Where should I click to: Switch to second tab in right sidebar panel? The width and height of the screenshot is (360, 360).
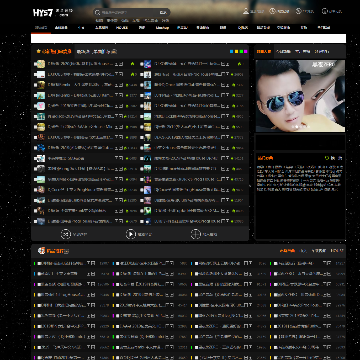tap(283, 51)
